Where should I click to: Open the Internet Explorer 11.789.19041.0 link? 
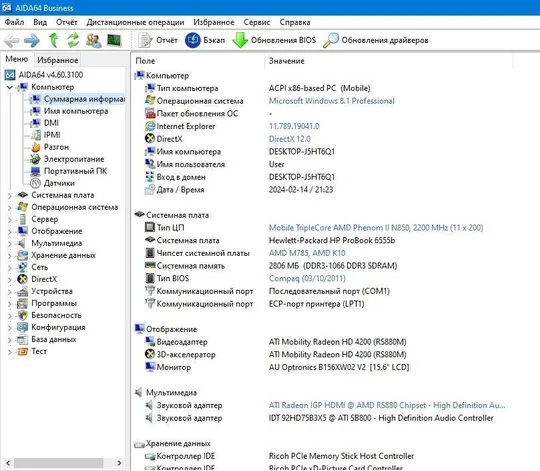pos(294,126)
